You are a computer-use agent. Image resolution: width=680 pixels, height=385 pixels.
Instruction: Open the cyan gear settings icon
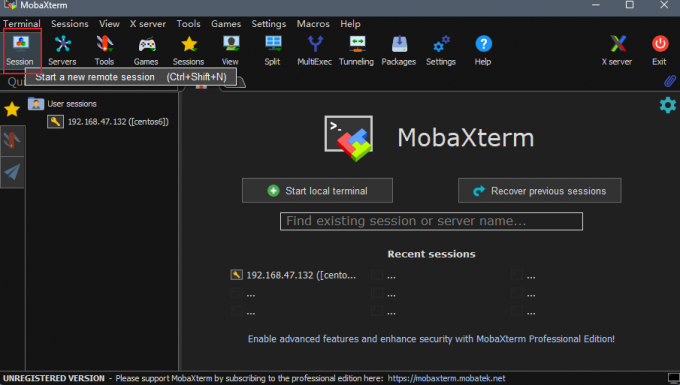click(x=667, y=105)
